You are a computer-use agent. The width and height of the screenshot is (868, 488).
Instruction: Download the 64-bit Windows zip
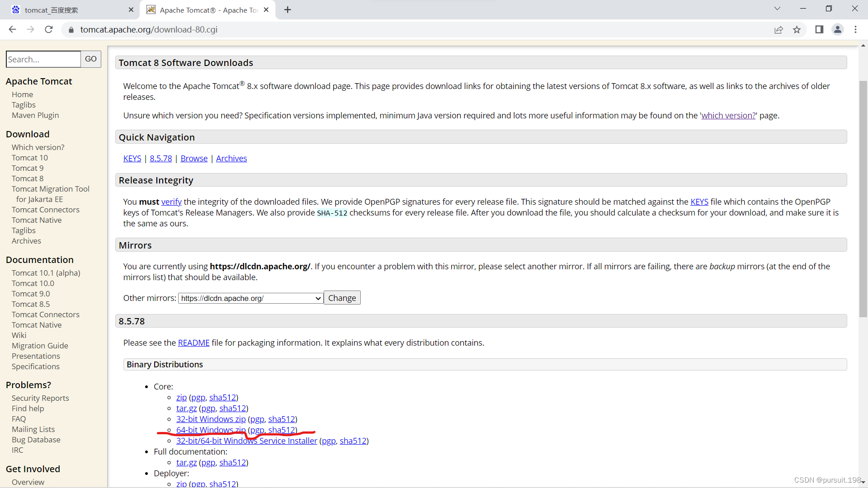[x=211, y=430]
